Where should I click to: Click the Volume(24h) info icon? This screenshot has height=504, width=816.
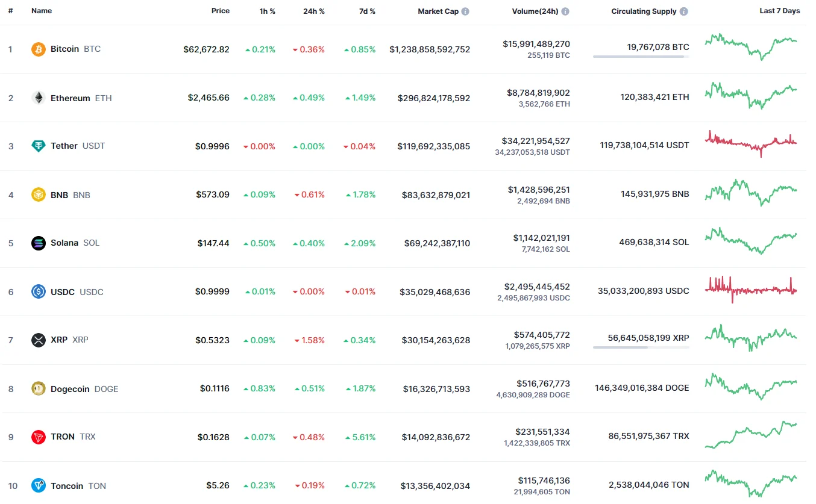tap(565, 11)
